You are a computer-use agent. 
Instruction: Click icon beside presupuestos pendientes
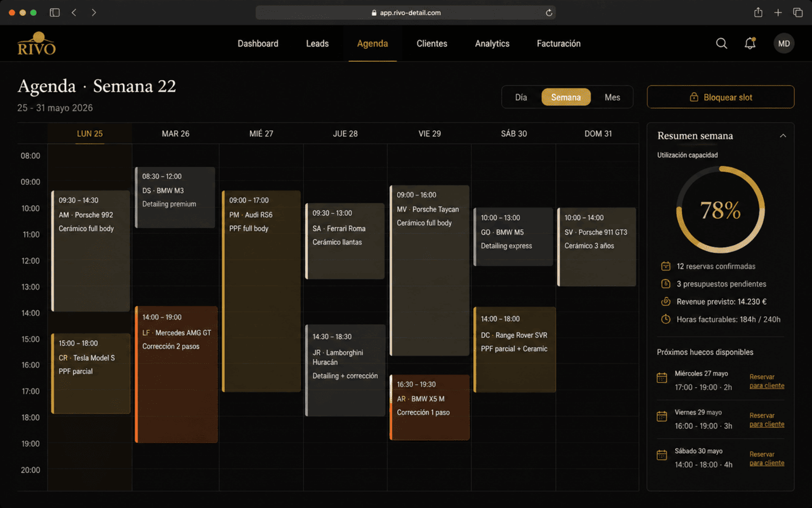click(665, 284)
